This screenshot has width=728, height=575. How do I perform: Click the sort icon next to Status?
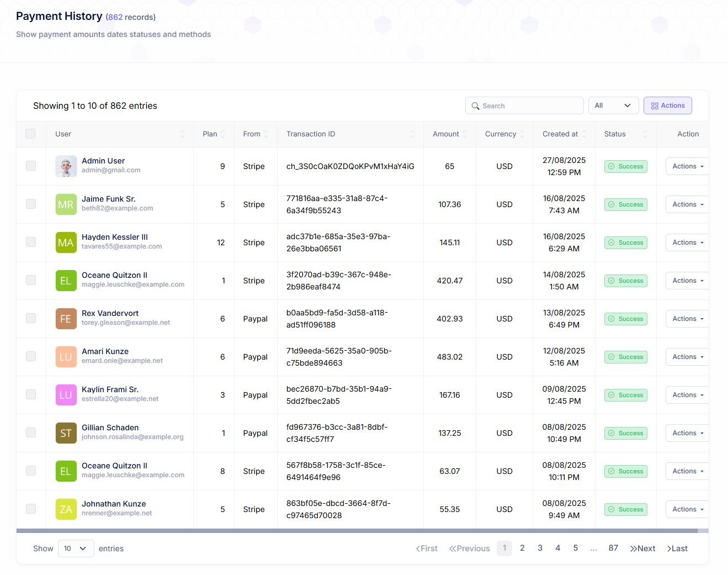pyautogui.click(x=645, y=134)
